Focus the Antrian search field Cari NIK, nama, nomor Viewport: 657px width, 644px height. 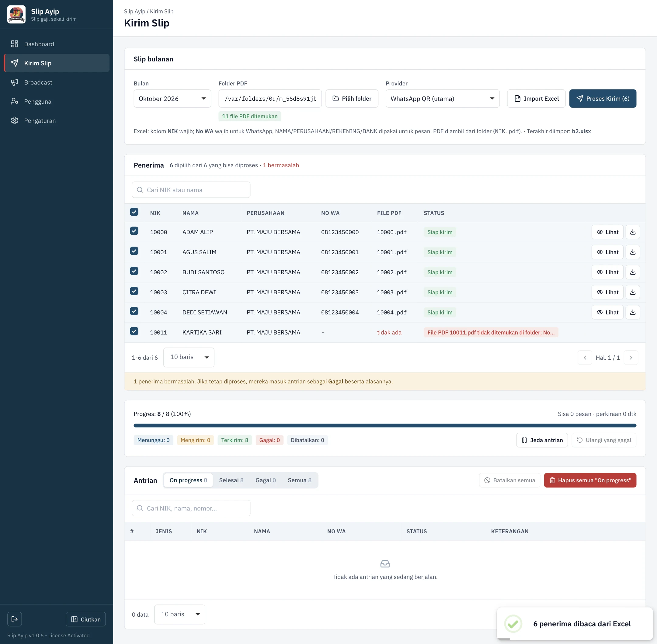click(191, 508)
